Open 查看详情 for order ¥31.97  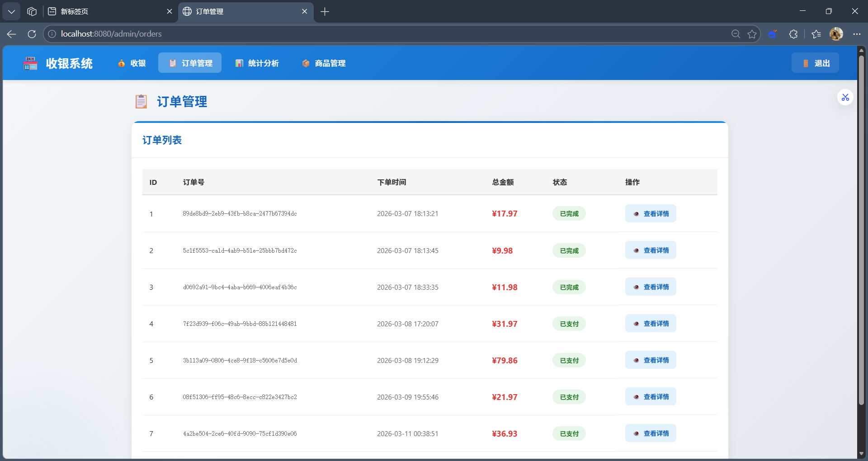point(651,324)
